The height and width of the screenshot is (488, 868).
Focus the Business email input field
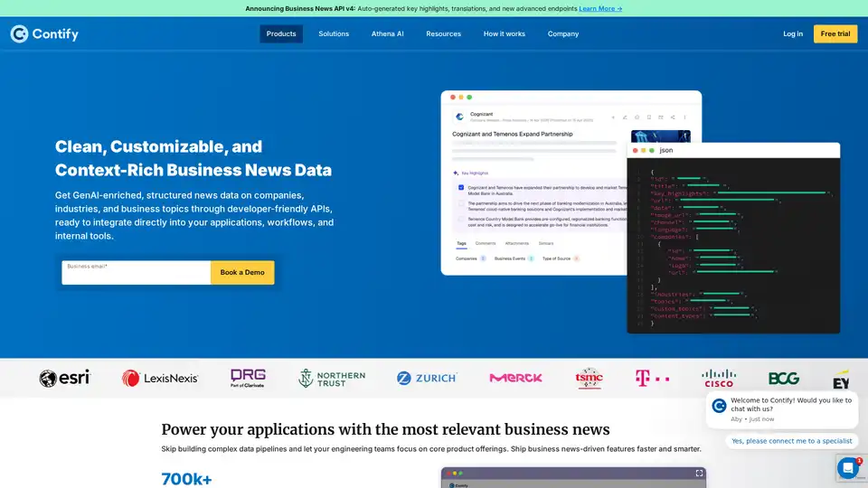click(136, 274)
